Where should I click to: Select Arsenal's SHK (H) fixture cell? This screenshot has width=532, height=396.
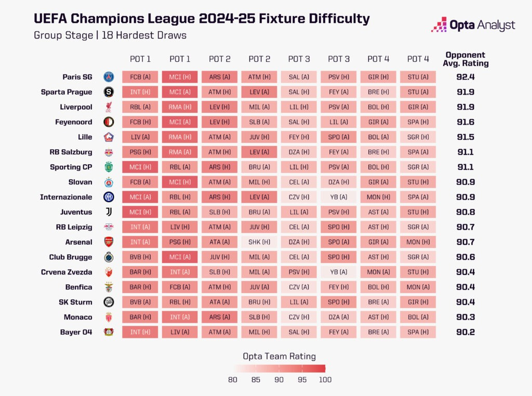pyautogui.click(x=259, y=242)
